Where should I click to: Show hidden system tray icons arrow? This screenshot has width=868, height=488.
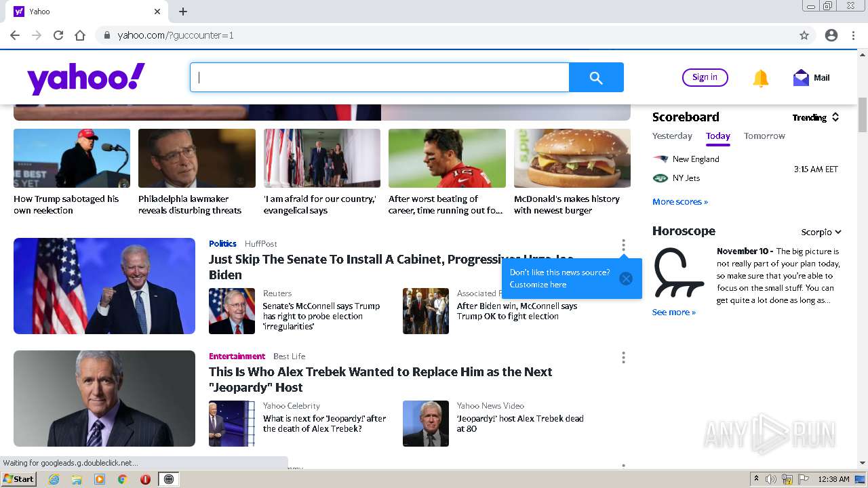click(756, 479)
